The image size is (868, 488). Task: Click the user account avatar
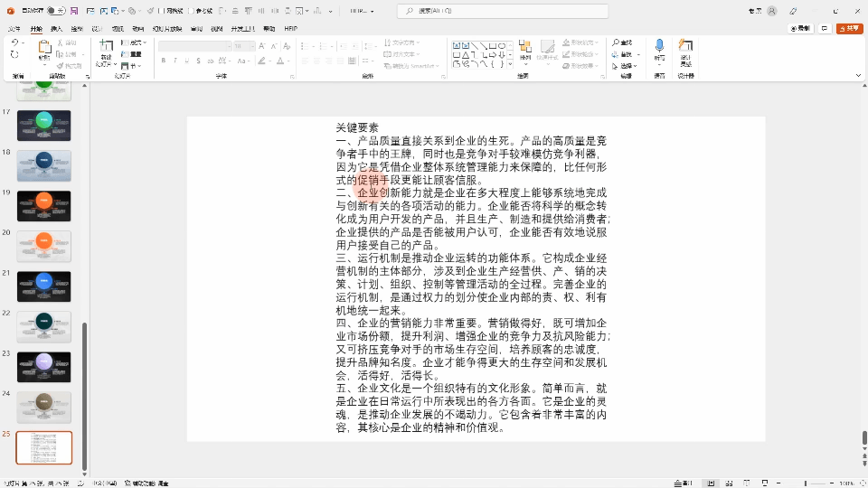(771, 11)
